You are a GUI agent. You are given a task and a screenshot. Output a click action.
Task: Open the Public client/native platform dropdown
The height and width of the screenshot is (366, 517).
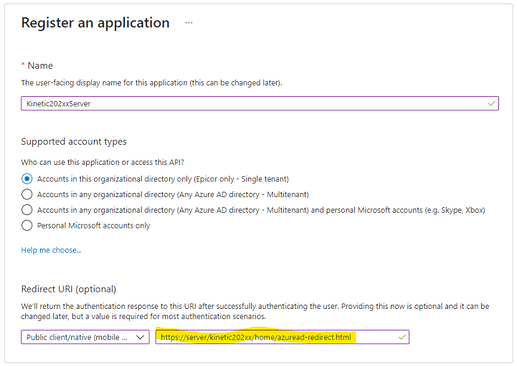pos(85,337)
